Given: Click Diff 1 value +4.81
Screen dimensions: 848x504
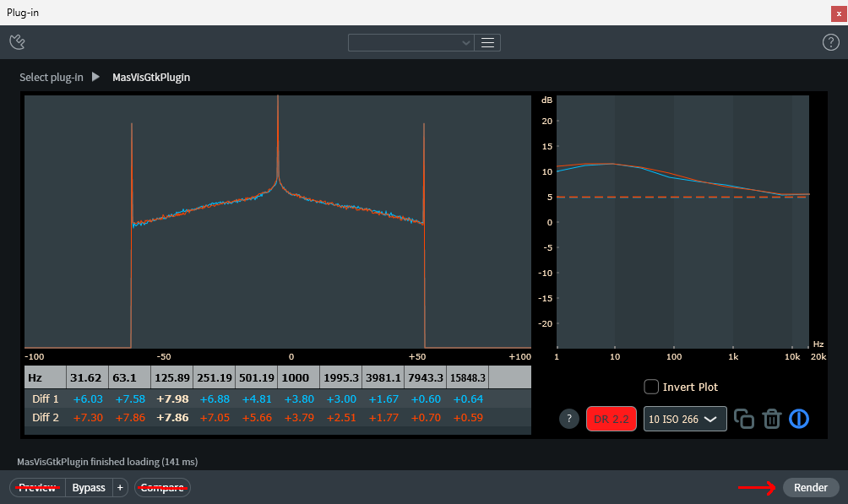Looking at the screenshot, I should click(257, 399).
